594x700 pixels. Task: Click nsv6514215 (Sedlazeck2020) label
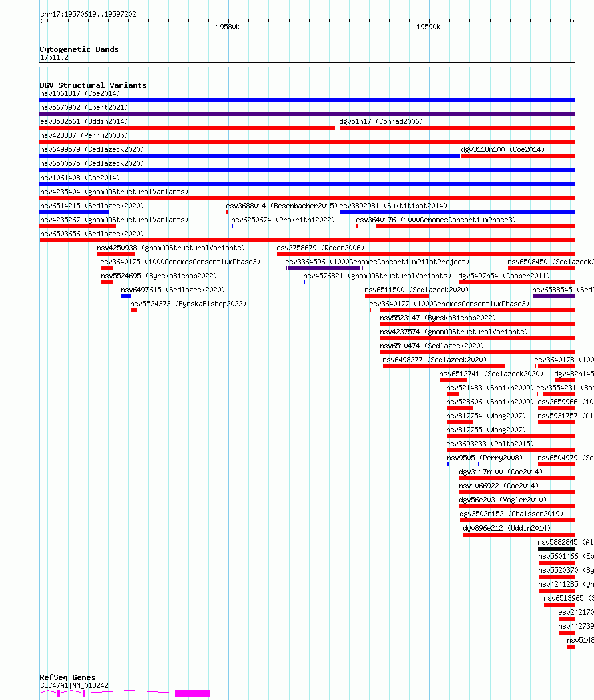(92, 206)
